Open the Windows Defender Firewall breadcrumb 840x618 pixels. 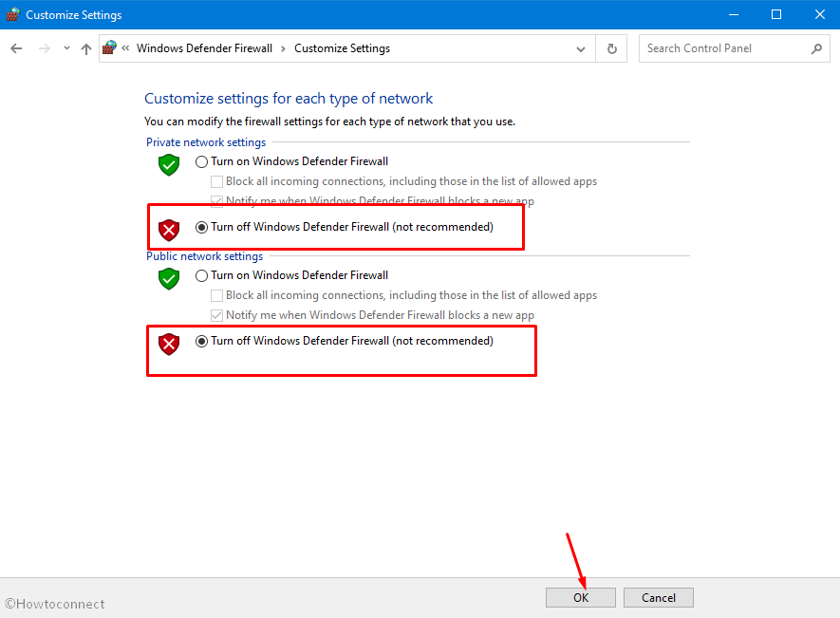204,48
